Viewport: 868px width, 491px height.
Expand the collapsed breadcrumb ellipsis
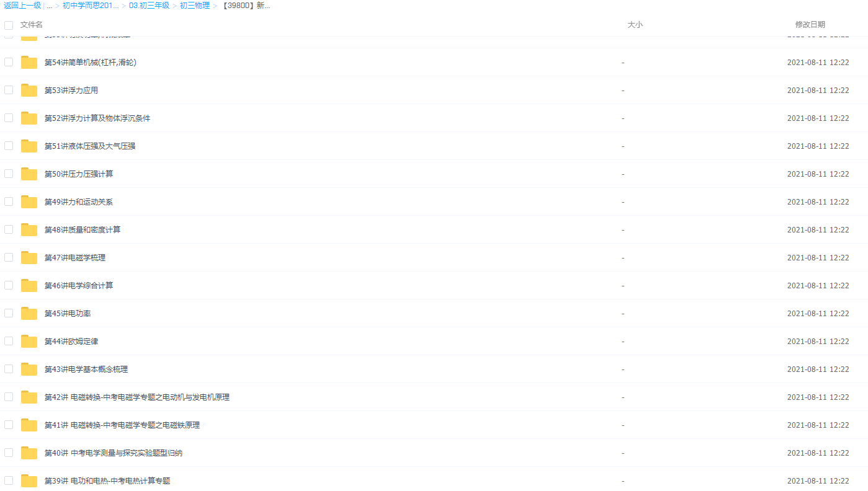click(x=49, y=6)
